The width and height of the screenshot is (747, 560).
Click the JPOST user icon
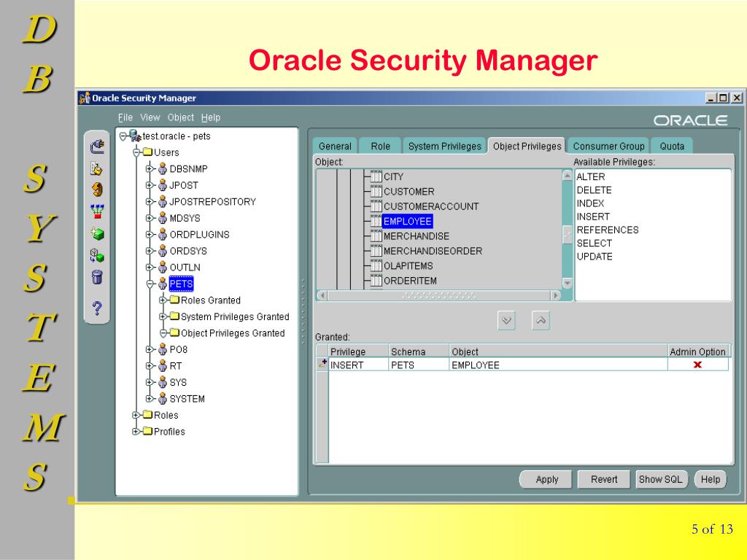click(x=163, y=185)
